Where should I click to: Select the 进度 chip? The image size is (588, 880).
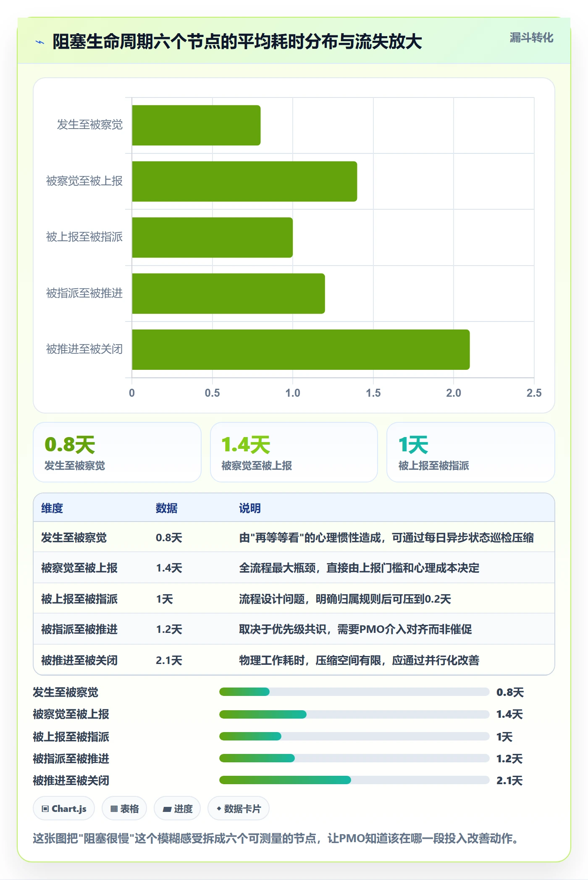pos(177,809)
